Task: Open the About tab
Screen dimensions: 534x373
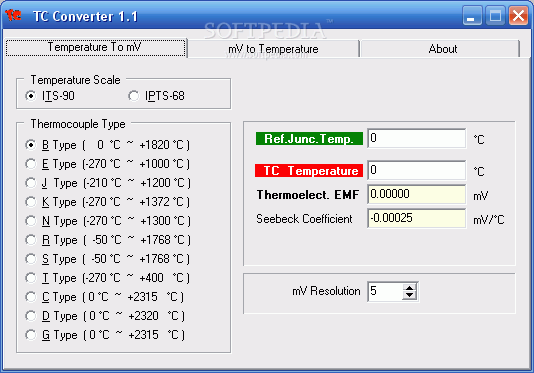Action: click(440, 49)
